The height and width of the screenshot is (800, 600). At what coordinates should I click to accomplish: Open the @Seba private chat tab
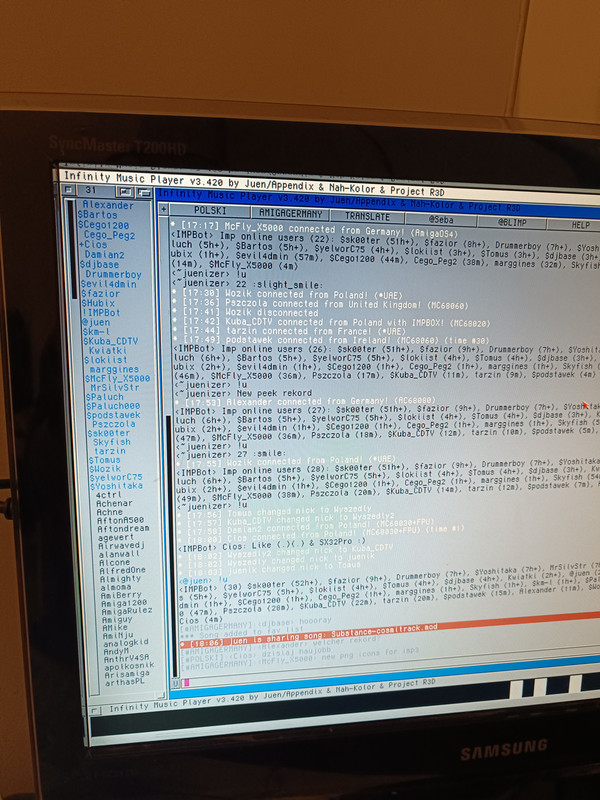click(441, 220)
